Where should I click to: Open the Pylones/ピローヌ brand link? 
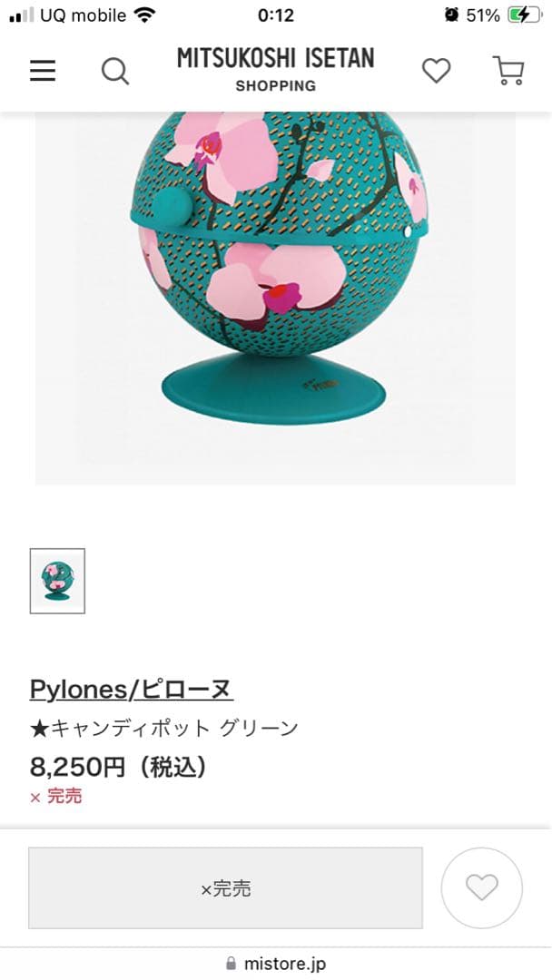(x=132, y=690)
